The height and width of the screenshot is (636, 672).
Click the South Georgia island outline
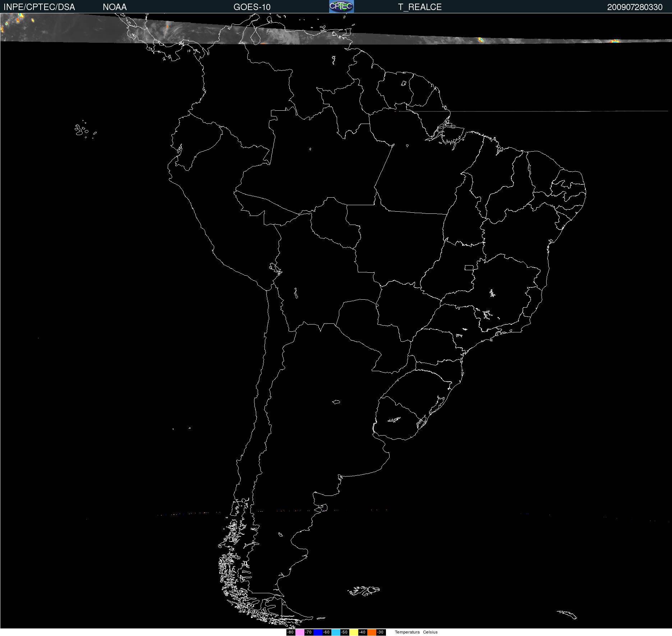coord(567,614)
